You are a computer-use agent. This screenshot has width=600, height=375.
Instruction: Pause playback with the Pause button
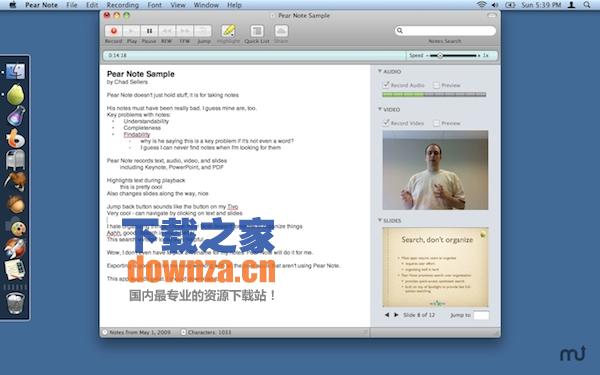tap(149, 31)
